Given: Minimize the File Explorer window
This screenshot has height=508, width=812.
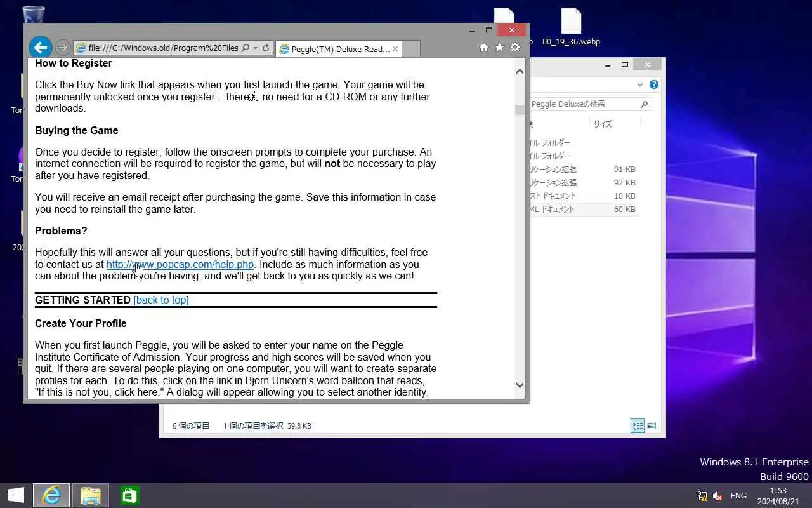Looking at the screenshot, I should (608, 64).
